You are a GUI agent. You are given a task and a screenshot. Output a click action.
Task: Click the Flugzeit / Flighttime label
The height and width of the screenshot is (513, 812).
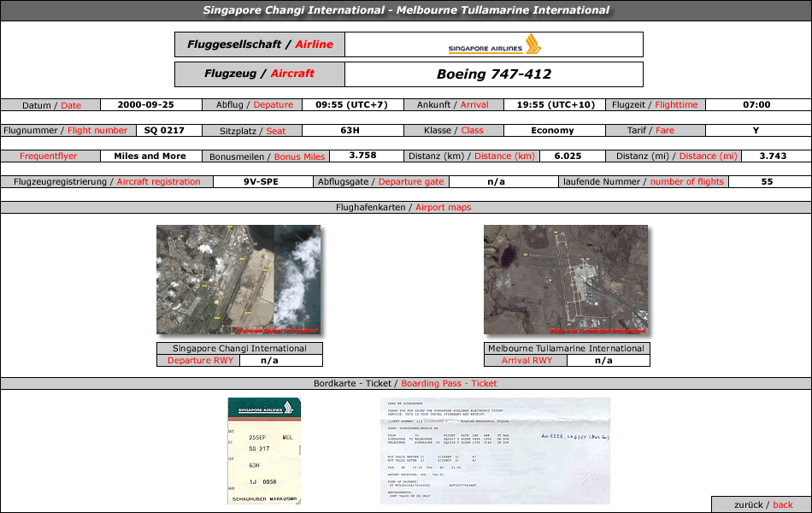click(x=655, y=104)
